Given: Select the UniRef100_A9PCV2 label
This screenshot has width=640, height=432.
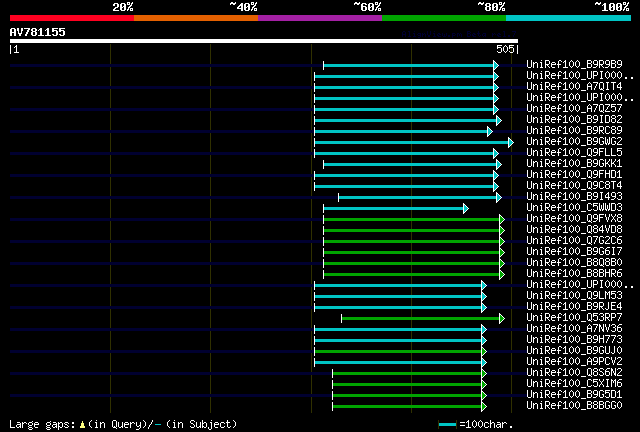Looking at the screenshot, I should (x=574, y=362).
